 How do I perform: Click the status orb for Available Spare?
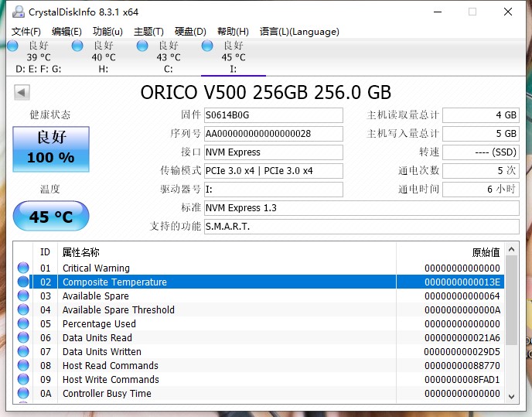pyautogui.click(x=23, y=296)
